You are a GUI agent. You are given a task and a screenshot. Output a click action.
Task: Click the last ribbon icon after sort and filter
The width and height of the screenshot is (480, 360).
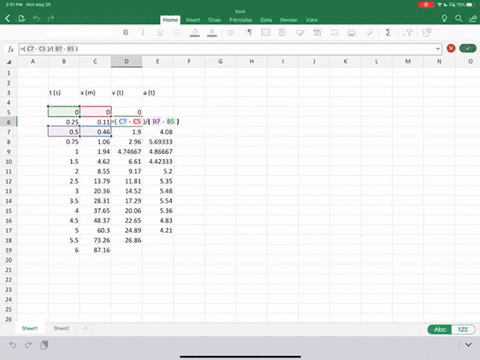click(427, 32)
